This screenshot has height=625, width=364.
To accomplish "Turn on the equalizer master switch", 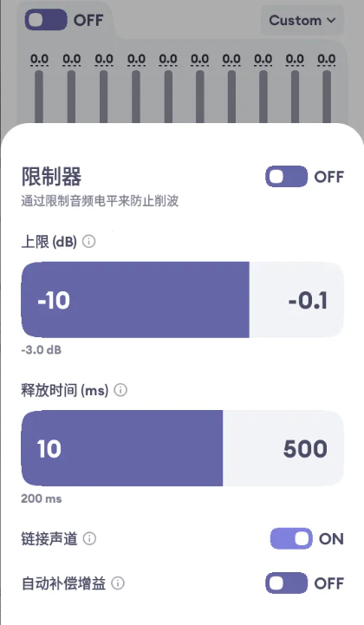I will pos(45,20).
